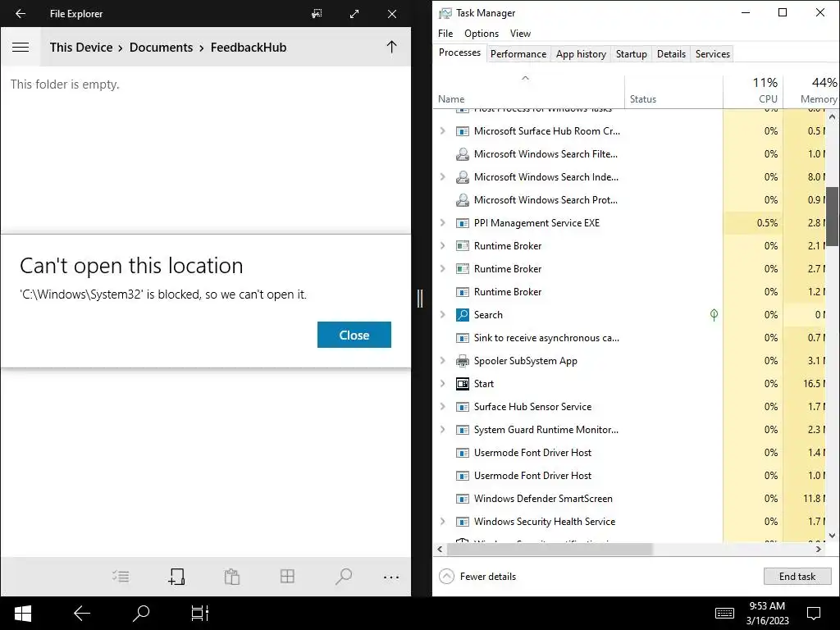Click the back arrow in the File Explorer title bar
This screenshot has width=840, height=630.
pos(21,13)
